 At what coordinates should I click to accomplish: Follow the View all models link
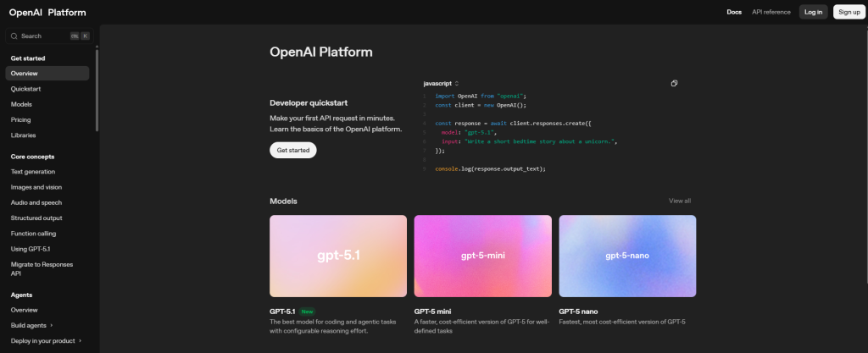[x=680, y=201]
